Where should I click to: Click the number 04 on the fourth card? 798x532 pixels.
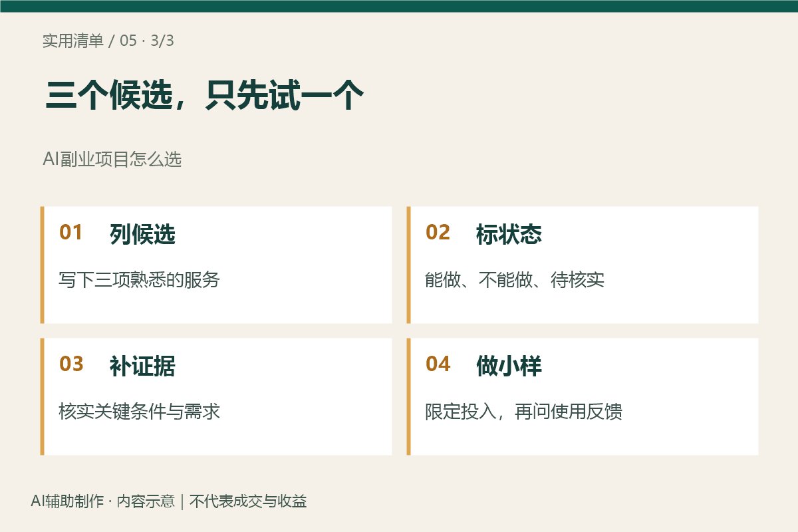pyautogui.click(x=438, y=364)
